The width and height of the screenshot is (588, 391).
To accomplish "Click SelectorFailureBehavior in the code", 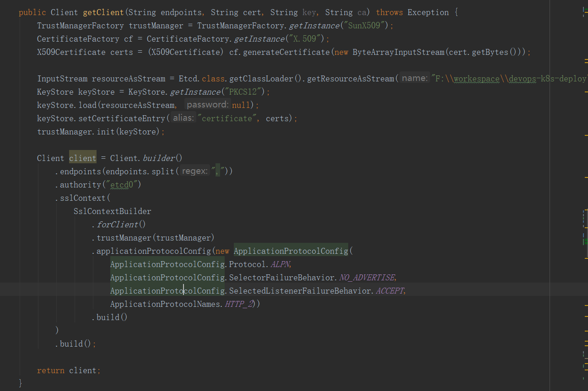I will pyautogui.click(x=282, y=278).
